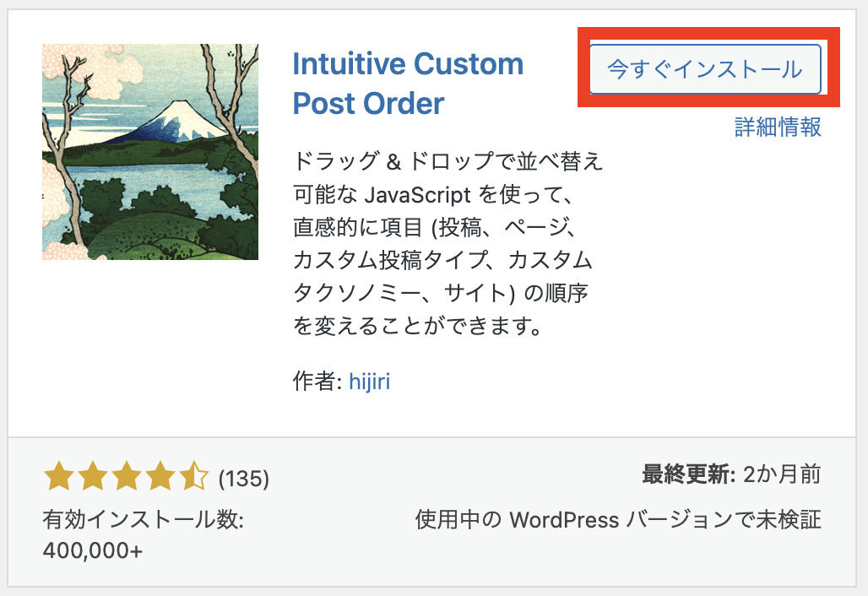The width and height of the screenshot is (868, 596).
Task: Click the 作者 author label
Action: pyautogui.click(x=318, y=381)
